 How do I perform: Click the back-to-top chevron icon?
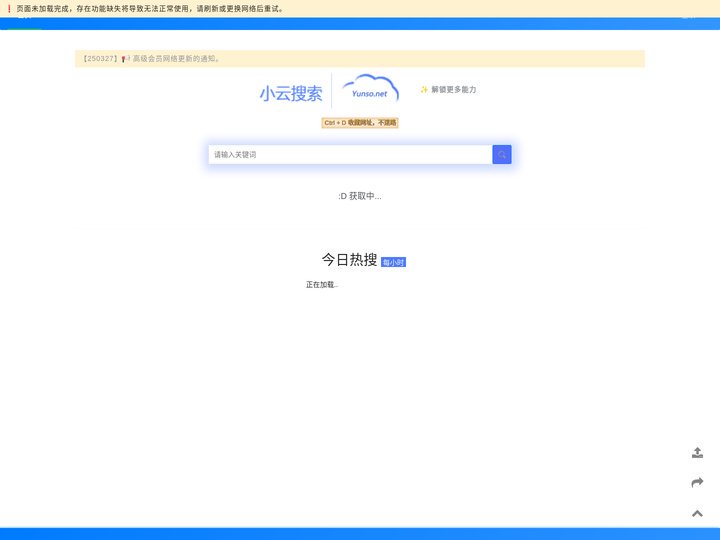pos(697,513)
